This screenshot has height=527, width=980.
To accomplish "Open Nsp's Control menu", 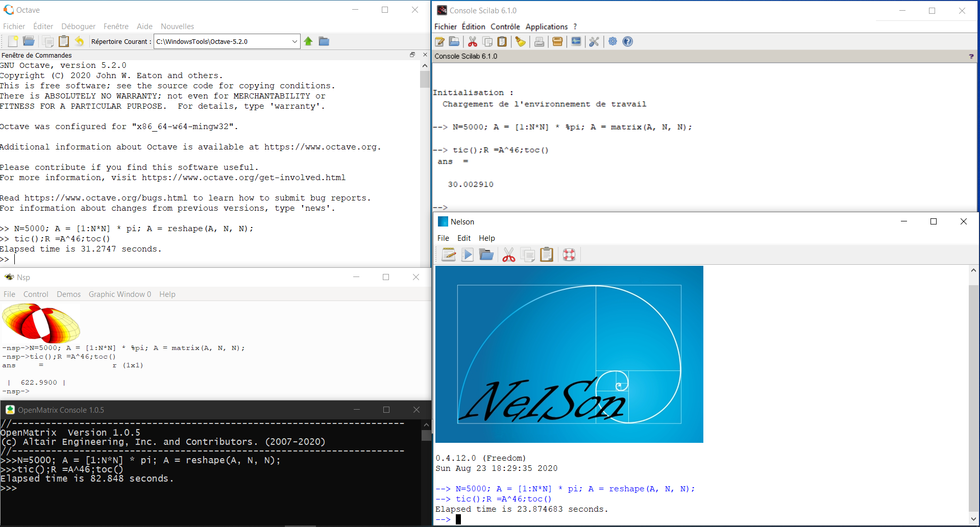I will click(x=36, y=294).
